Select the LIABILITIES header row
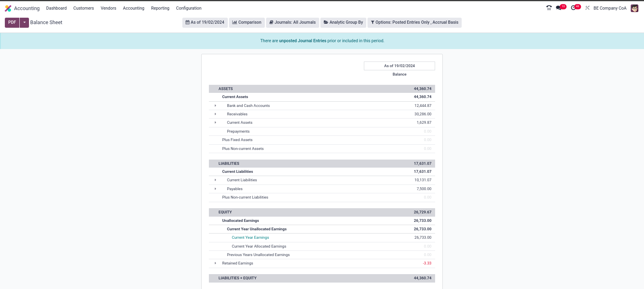 click(x=322, y=164)
